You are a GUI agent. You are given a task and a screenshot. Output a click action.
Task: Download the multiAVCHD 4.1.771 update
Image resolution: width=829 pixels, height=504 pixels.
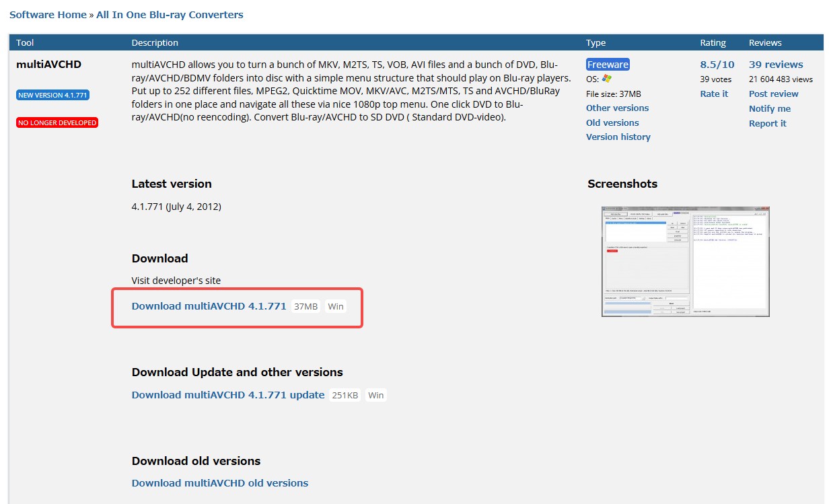(x=228, y=395)
